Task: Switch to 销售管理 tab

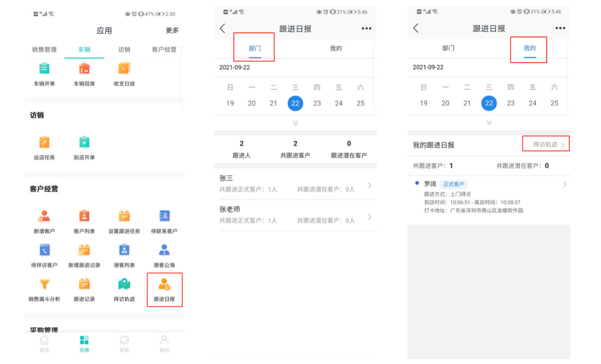Action: click(x=44, y=49)
